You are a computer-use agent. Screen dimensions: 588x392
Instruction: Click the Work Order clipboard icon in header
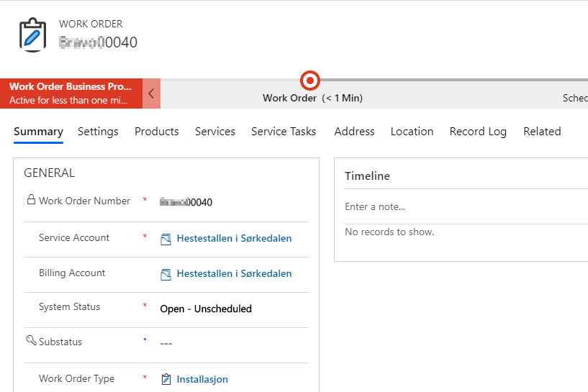coord(31,35)
